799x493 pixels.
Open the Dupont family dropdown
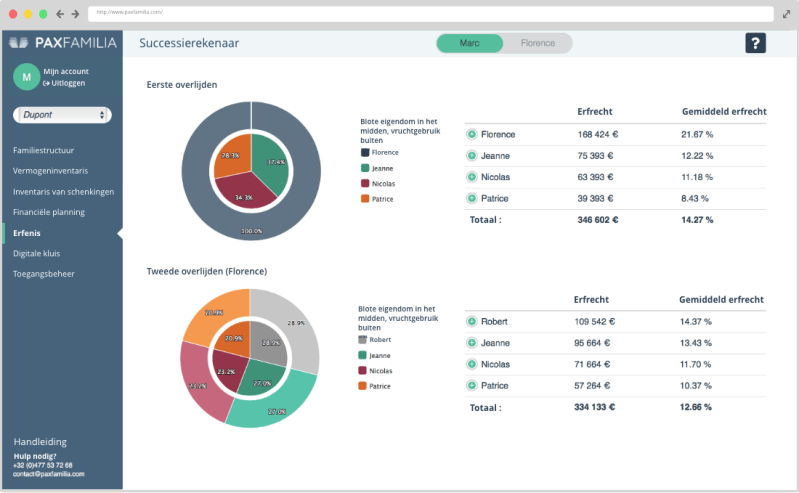(61, 115)
